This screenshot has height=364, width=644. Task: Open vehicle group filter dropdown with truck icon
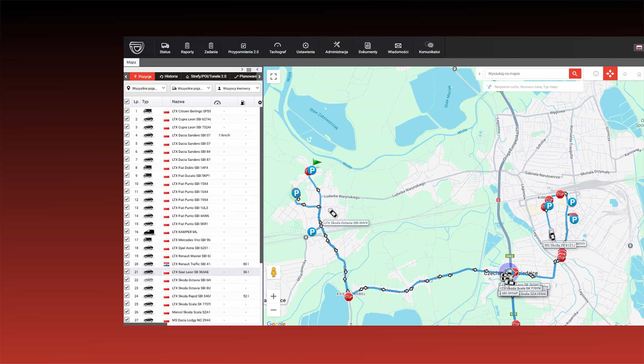pyautogui.click(x=191, y=88)
